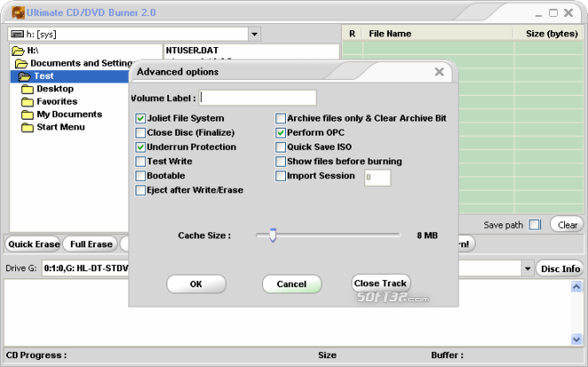Close the Ultimate CD/DVD Burner window
The width and height of the screenshot is (588, 367).
pyautogui.click(x=569, y=12)
